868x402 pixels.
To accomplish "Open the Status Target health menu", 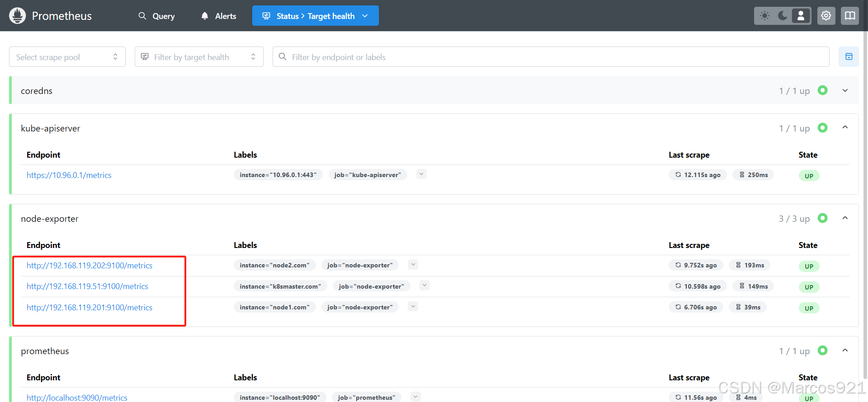I will [316, 16].
